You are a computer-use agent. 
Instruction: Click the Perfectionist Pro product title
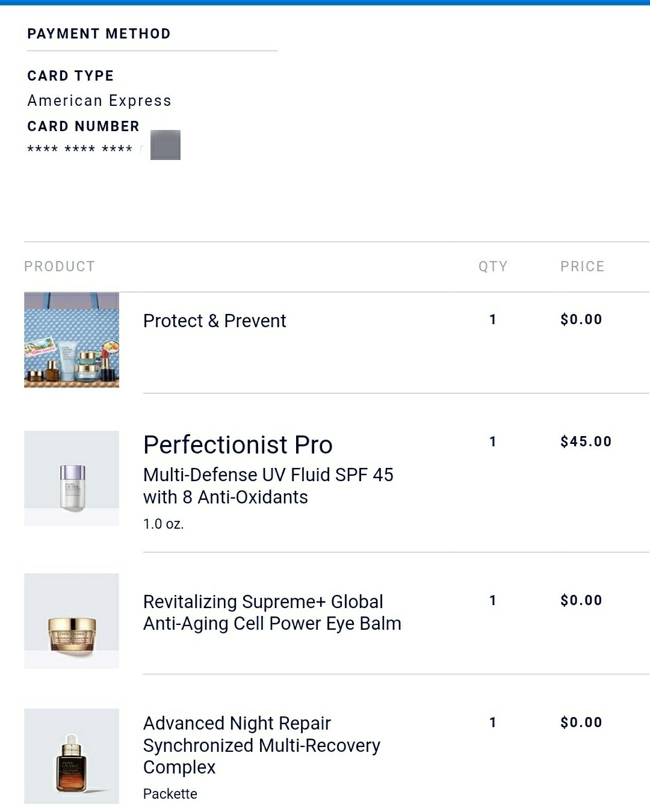click(x=238, y=445)
